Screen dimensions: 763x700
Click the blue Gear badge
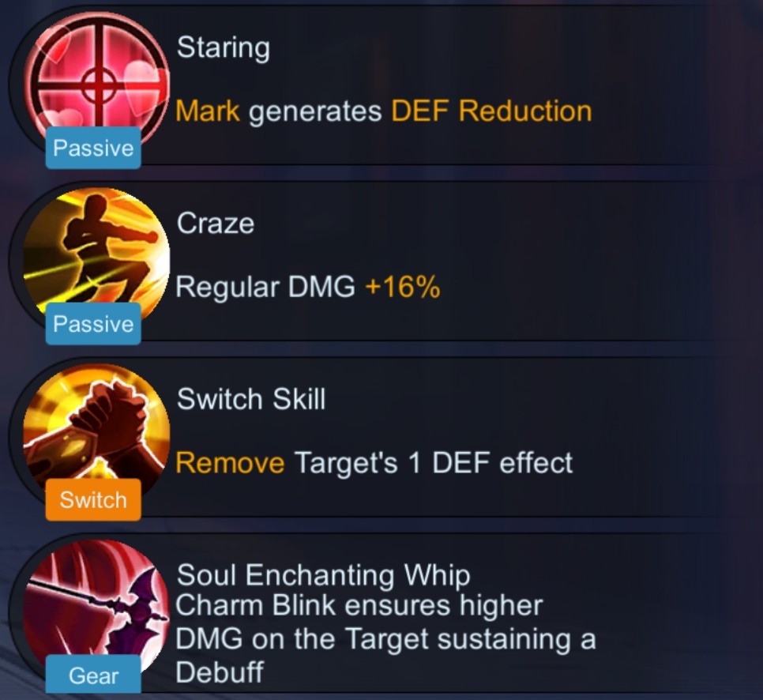pos(93,676)
